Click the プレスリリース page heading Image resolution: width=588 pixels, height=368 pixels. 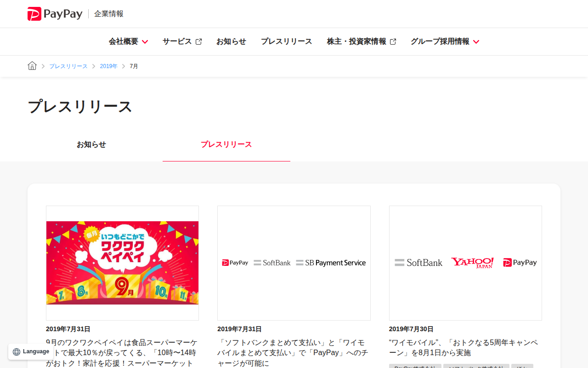click(x=80, y=107)
